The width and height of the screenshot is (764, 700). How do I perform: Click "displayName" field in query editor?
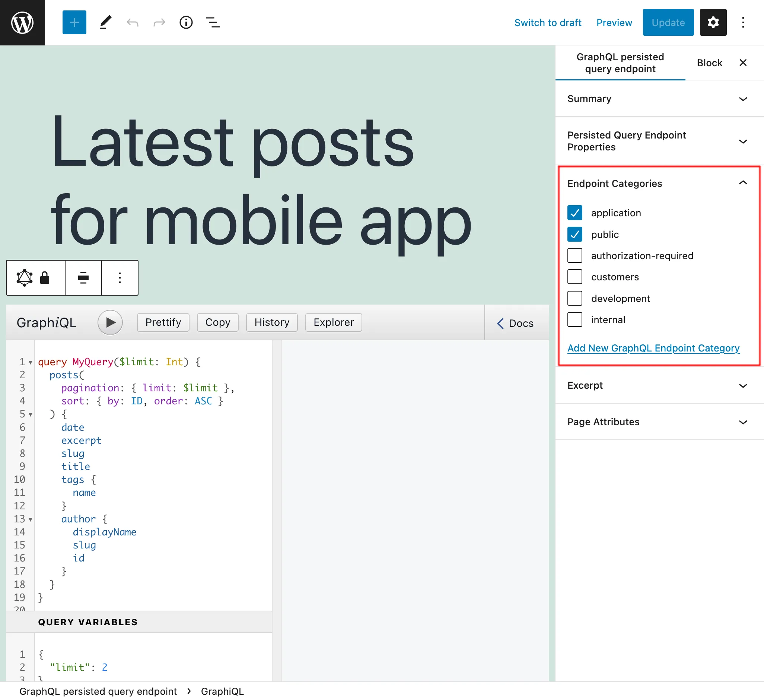pyautogui.click(x=105, y=532)
